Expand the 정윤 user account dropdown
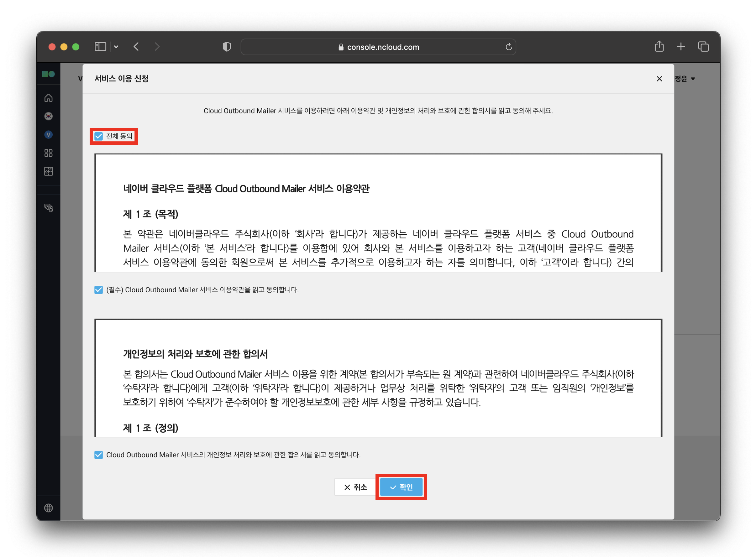The width and height of the screenshot is (756, 557). coord(685,79)
